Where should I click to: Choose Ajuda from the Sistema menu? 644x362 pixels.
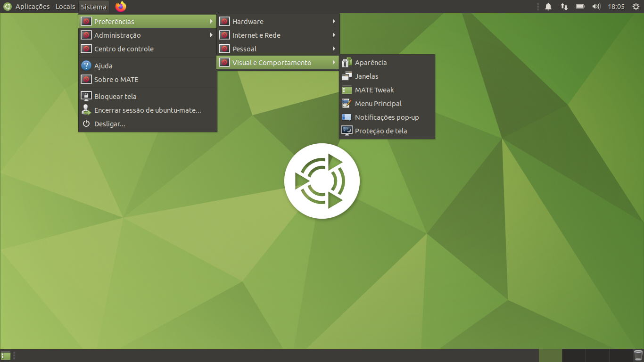[x=148, y=66]
